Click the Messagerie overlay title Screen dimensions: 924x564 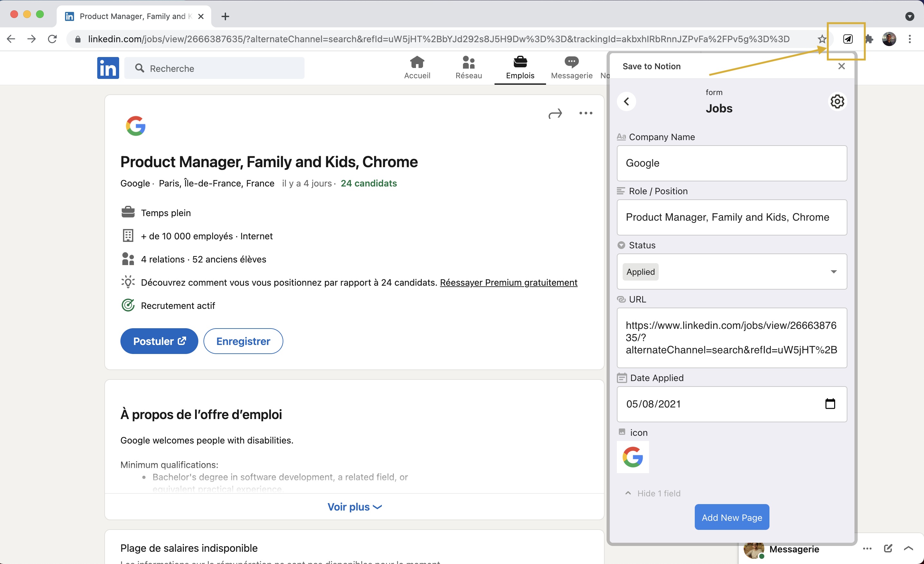pos(794,549)
